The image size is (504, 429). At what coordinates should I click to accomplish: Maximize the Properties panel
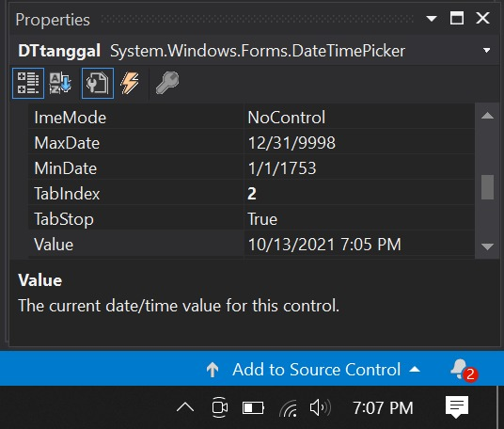456,18
